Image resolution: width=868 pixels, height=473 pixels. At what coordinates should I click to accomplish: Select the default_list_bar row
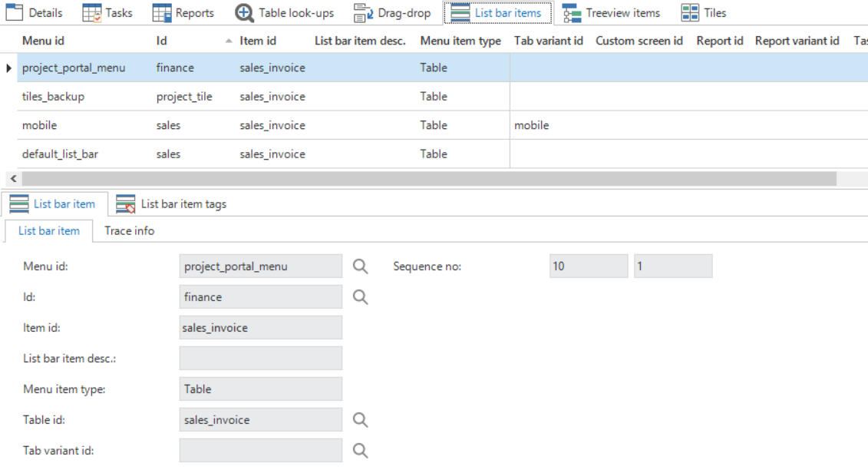[60, 154]
